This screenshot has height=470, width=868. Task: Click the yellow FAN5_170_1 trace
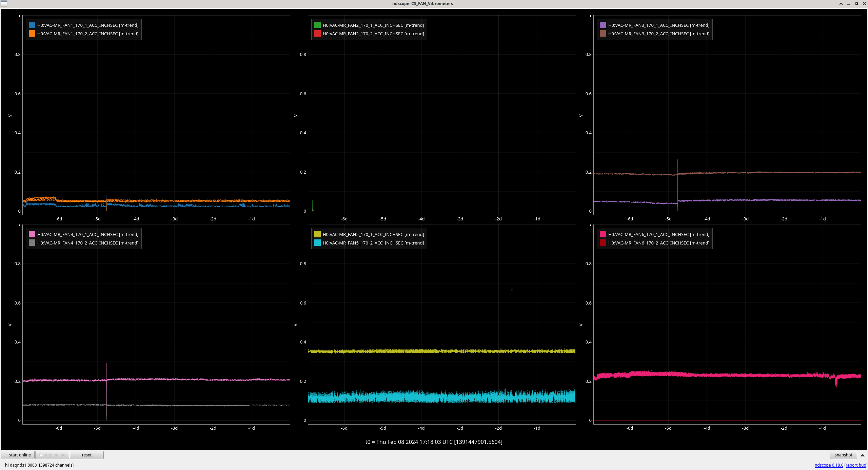point(441,351)
